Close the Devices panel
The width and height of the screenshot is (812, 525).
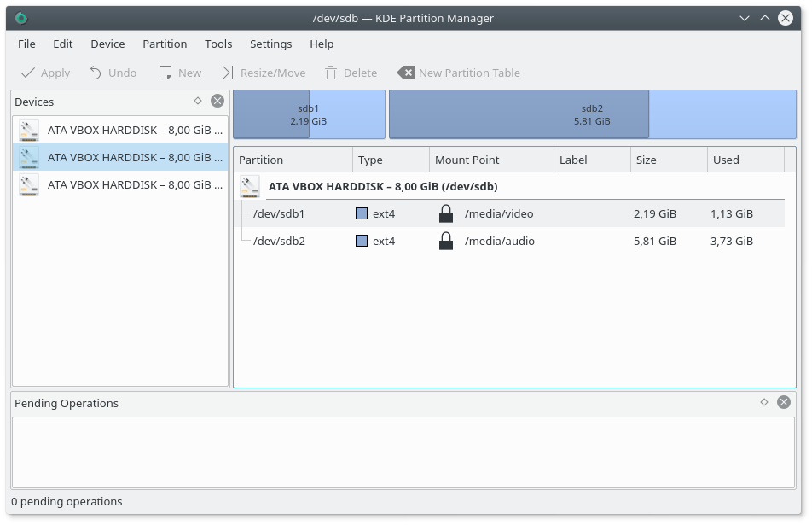(x=217, y=101)
